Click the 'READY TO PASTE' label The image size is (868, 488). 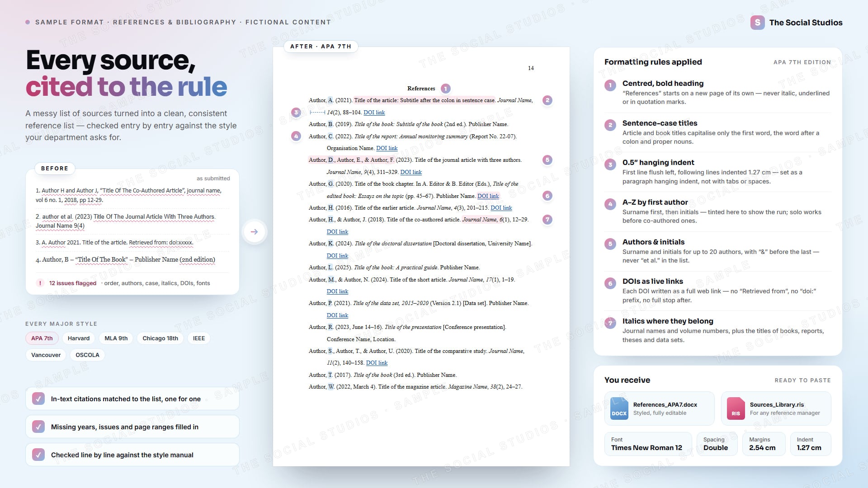(802, 380)
